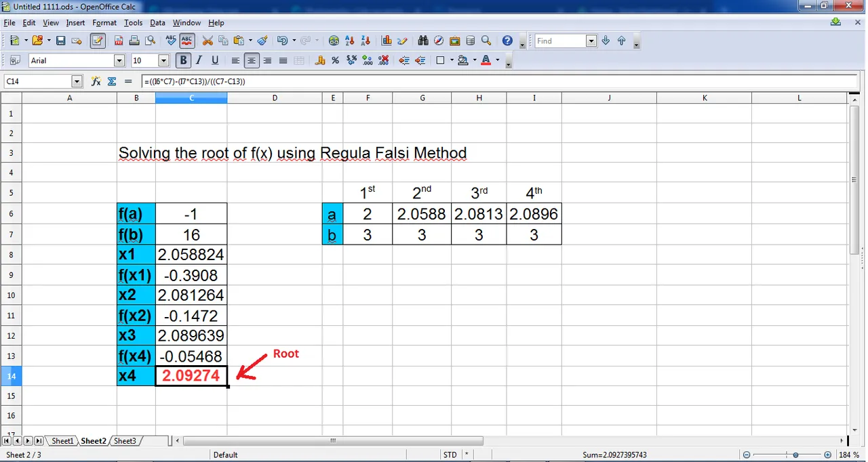Open the Function Wizard fx icon
Viewport: 868px width, 462px height.
point(96,81)
